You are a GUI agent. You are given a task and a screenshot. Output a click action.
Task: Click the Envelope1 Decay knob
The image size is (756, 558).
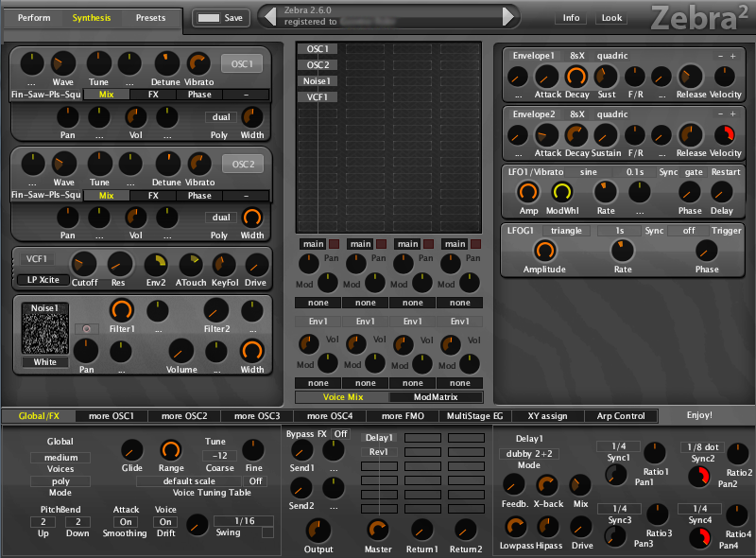(x=576, y=77)
